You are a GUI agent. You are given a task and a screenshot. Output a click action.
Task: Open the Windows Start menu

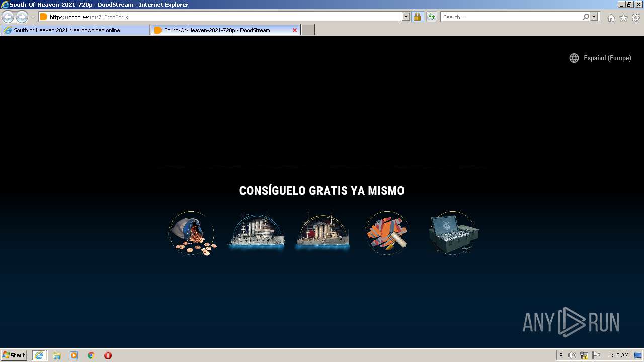pos(14,355)
